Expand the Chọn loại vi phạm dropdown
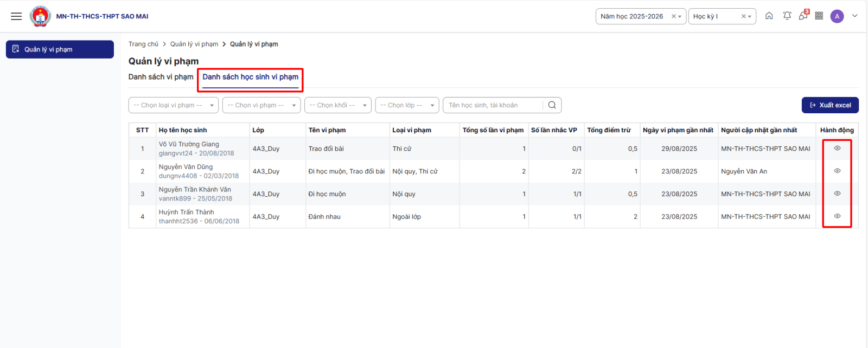 click(x=173, y=105)
